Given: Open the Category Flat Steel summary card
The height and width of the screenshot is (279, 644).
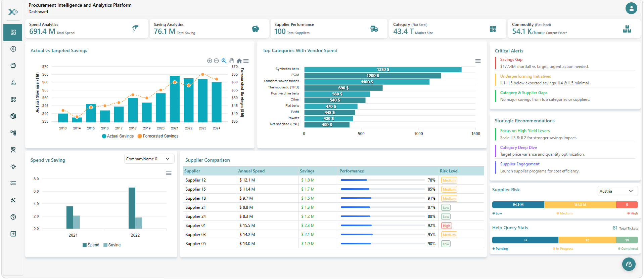Looking at the screenshot, I should point(447,29).
